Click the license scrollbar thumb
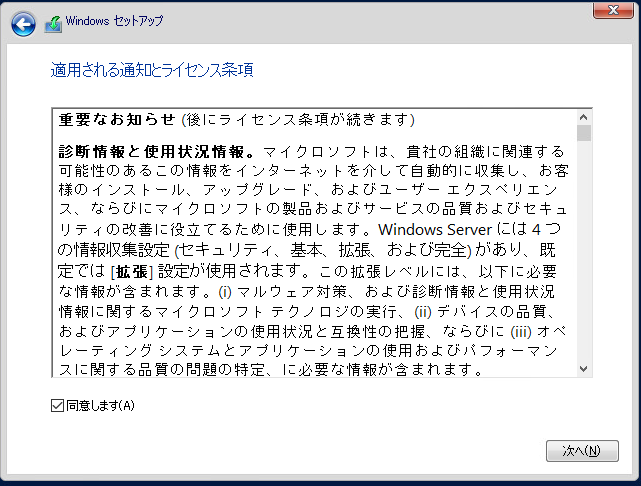Image resolution: width=641 pixels, height=486 pixels. tap(584, 133)
